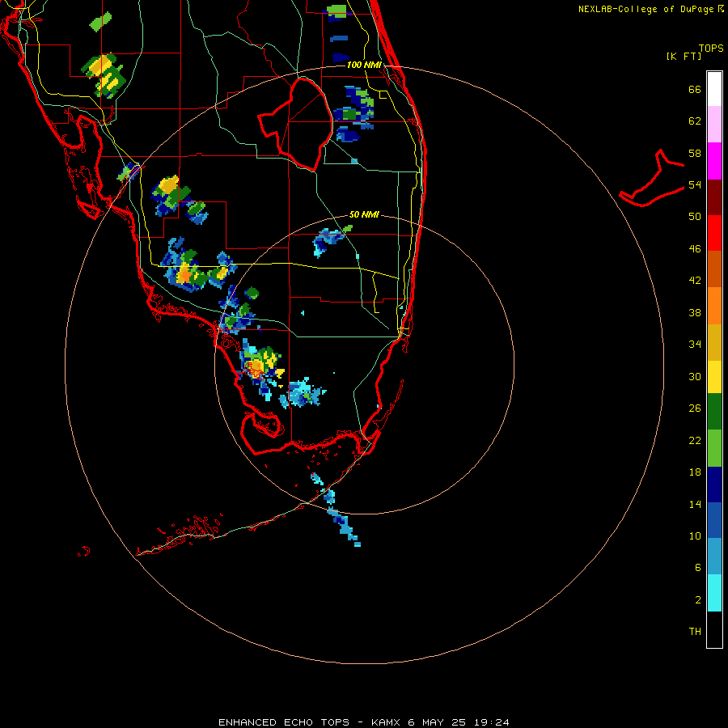This screenshot has width=728, height=728.
Task: Click the 18 legend value
Action: point(695,472)
